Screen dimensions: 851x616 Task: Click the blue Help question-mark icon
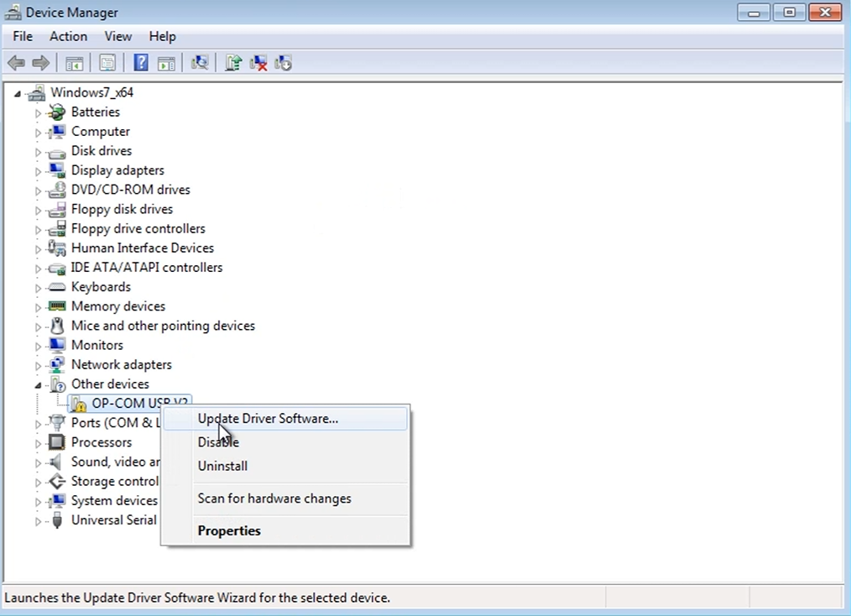point(140,63)
